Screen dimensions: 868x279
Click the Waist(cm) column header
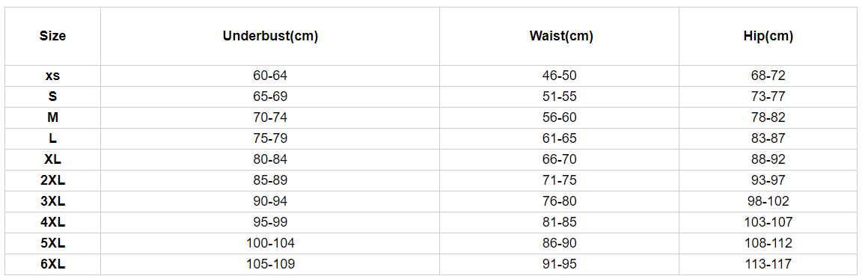[560, 37]
